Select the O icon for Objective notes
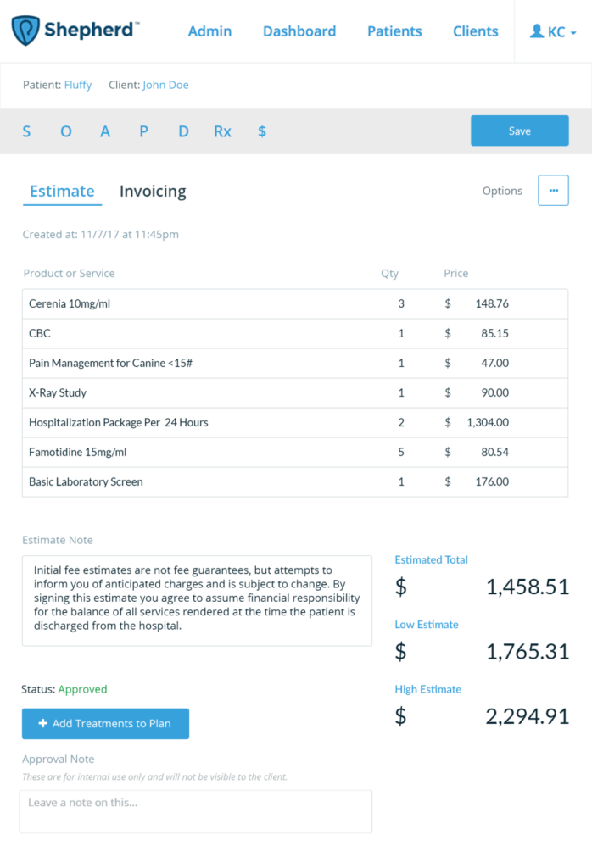This screenshot has width=592, height=868. coord(66,131)
